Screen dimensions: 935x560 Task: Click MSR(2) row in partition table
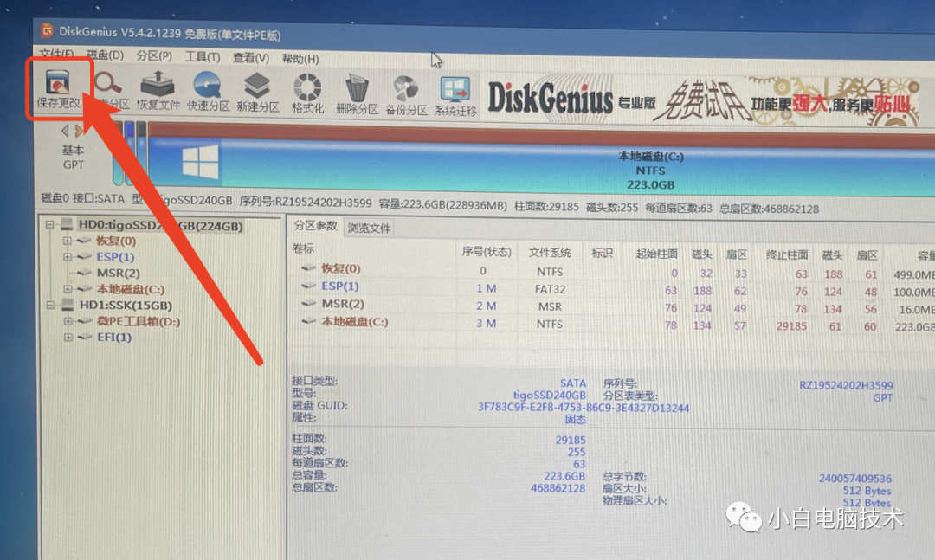coord(610,306)
